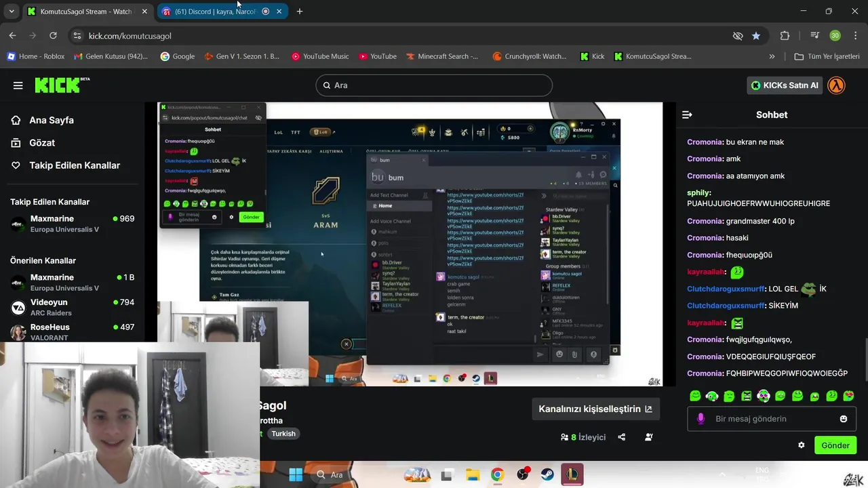Open the Crunchyroll bookmark
Viewport: 868px width, 488px height.
[x=530, y=56]
